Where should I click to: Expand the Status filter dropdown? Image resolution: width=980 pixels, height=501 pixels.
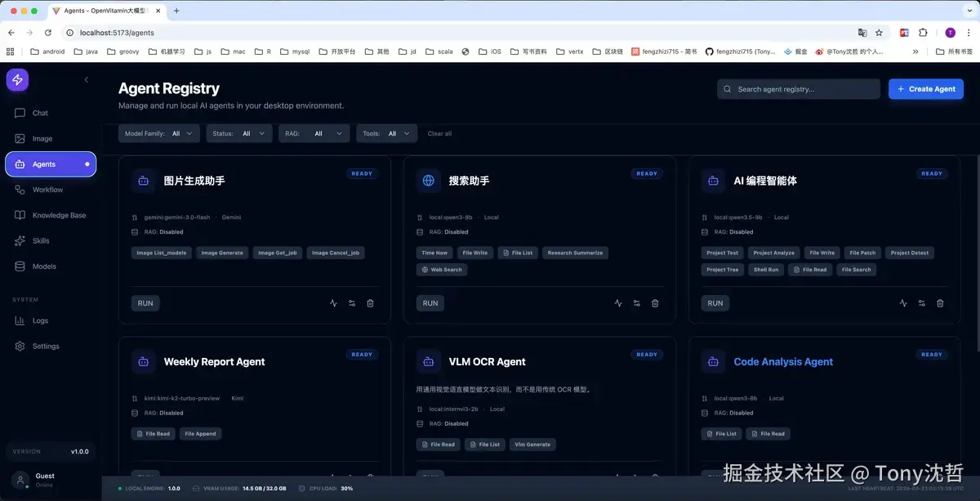point(239,133)
